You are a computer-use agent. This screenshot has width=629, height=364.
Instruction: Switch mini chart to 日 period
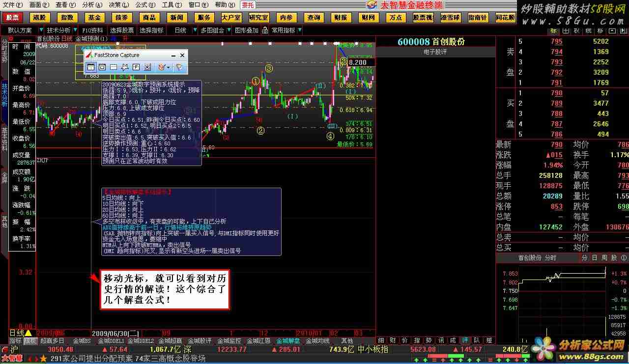(x=594, y=257)
